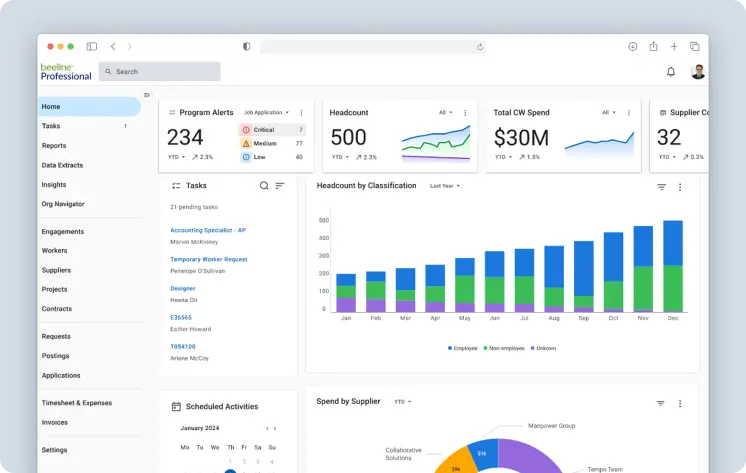Open the Accounting Specialist - AP task
The height and width of the screenshot is (473, 746).
point(207,230)
